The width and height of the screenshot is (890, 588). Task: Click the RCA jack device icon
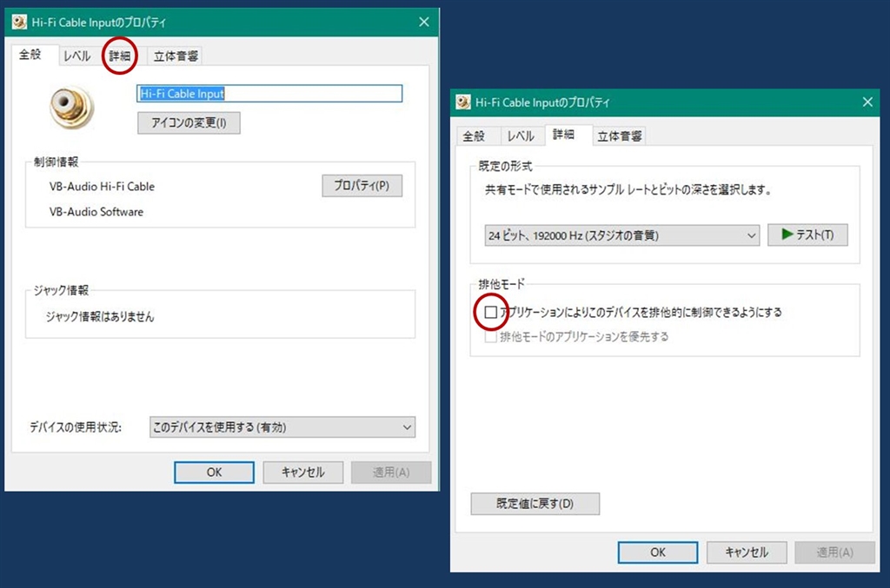pos(71,107)
